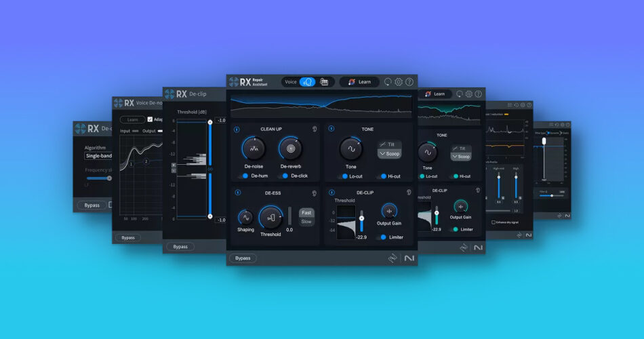Viewport: 644px width, 339px height.
Task: Click Learn button in center Repair Assistant
Action: [359, 82]
